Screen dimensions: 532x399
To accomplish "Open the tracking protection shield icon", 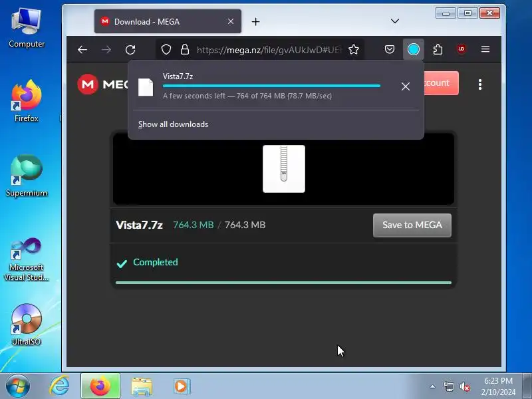I will pos(166,49).
